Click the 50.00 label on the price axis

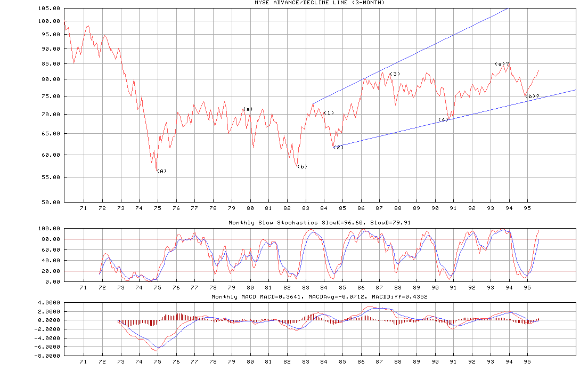pyautogui.click(x=51, y=203)
